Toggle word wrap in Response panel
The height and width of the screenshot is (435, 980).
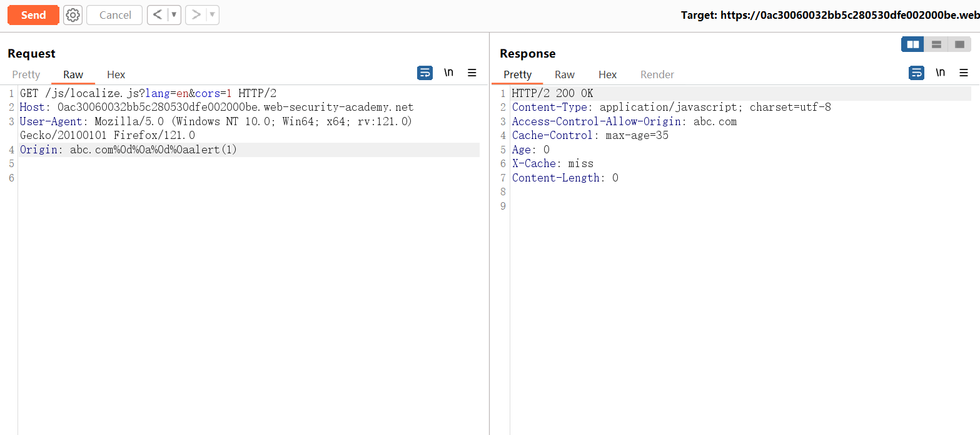click(916, 73)
